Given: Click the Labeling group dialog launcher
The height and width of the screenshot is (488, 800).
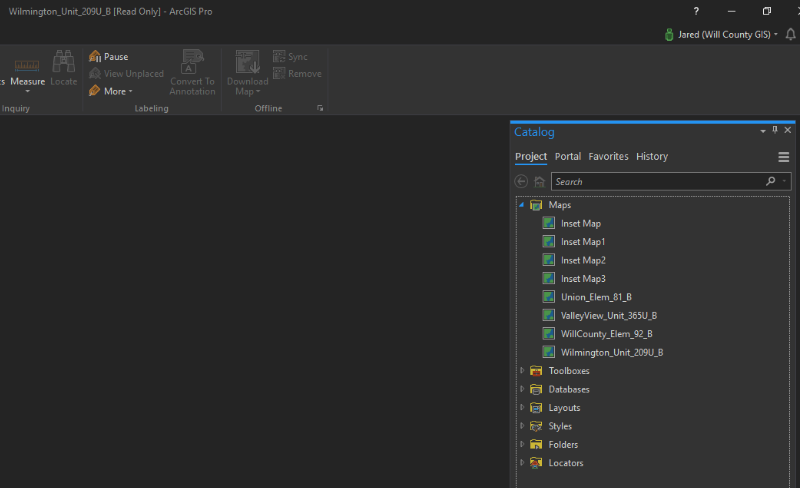Looking at the screenshot, I should click(x=321, y=108).
